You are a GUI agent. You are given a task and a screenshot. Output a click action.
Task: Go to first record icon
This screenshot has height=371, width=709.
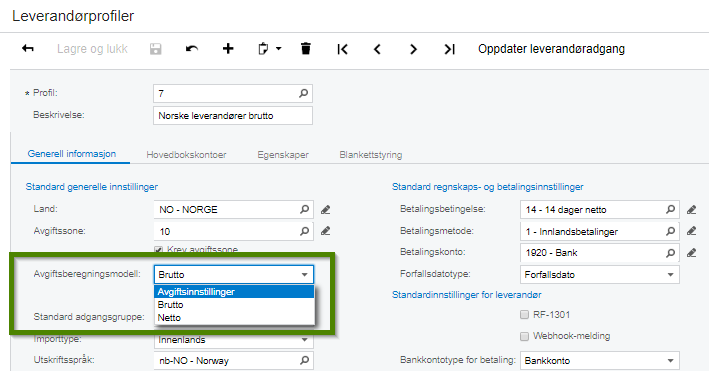pos(342,49)
